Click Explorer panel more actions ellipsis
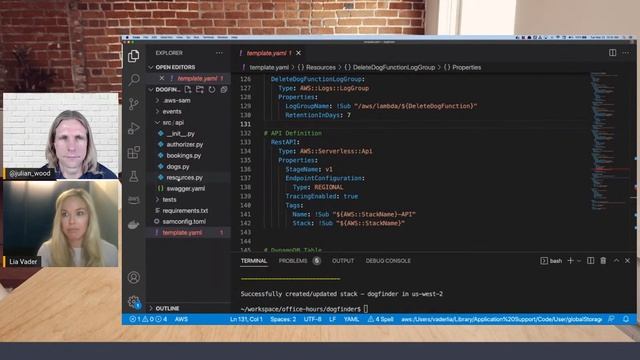This screenshot has height=360, width=640. pos(220,53)
